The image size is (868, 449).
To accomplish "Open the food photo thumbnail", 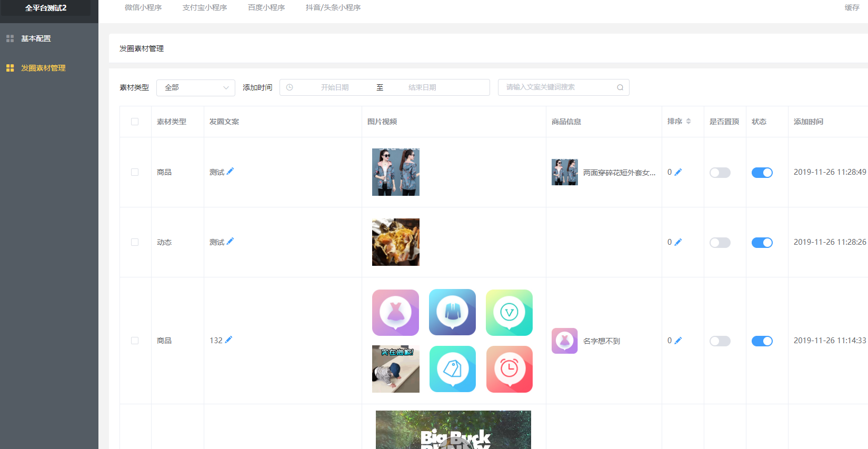I will click(396, 242).
